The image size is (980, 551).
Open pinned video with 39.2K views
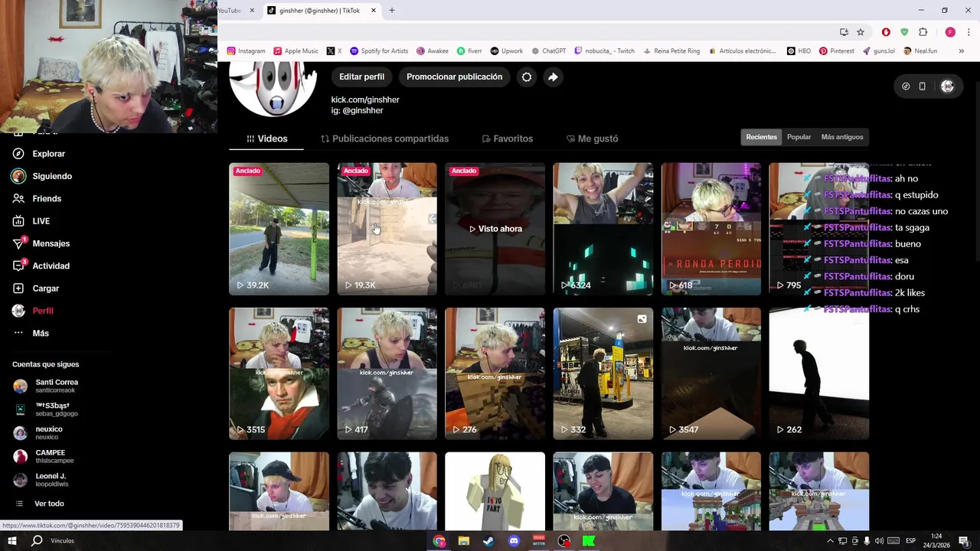coord(279,229)
